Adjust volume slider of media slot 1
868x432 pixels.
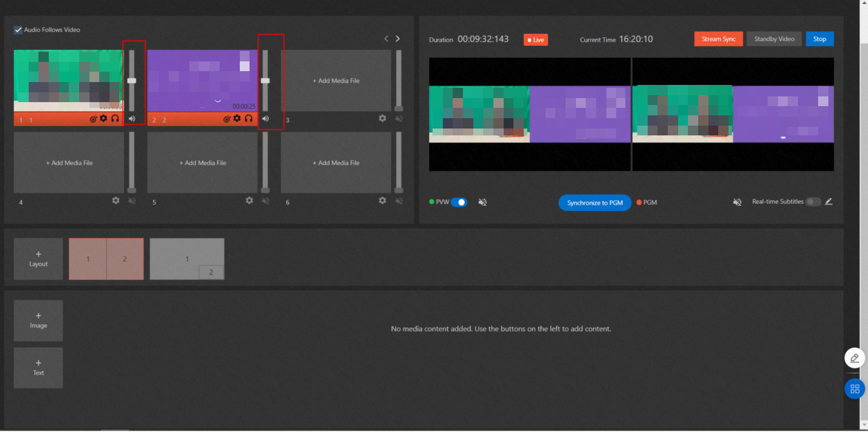[131, 81]
